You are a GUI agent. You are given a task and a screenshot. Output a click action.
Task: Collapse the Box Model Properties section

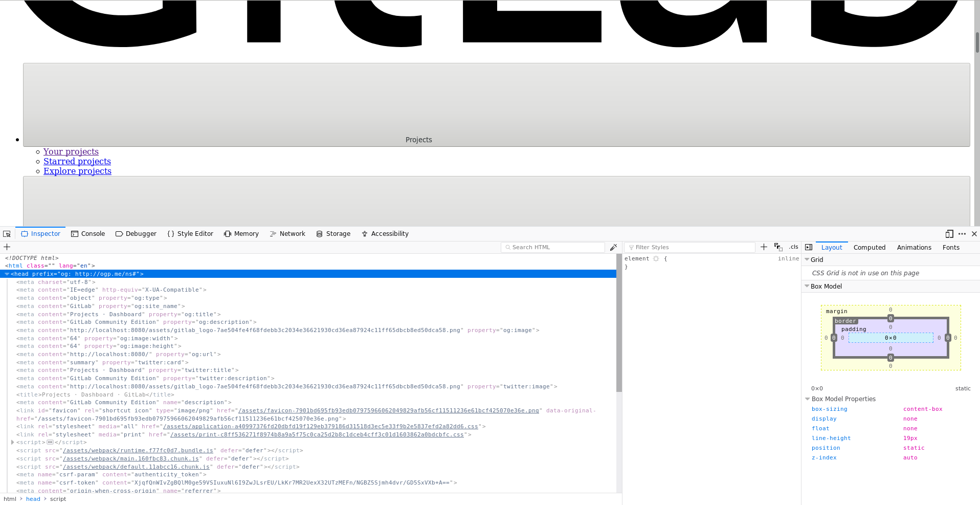coord(808,399)
